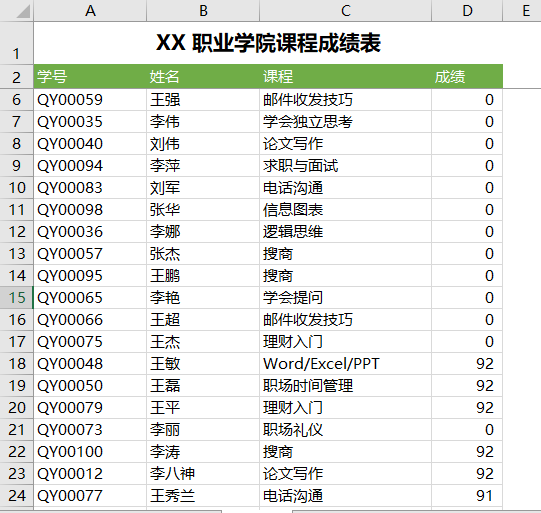
Task: Select cell with name 李八神
Action: [x=203, y=474]
